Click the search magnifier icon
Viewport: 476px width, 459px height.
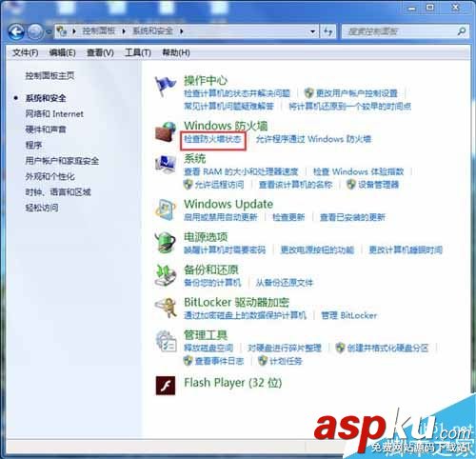pos(462,31)
